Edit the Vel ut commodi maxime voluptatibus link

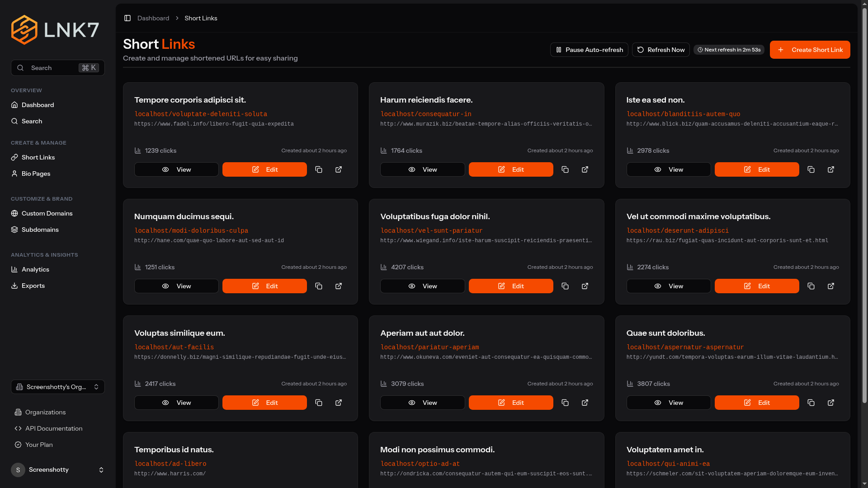pos(757,286)
